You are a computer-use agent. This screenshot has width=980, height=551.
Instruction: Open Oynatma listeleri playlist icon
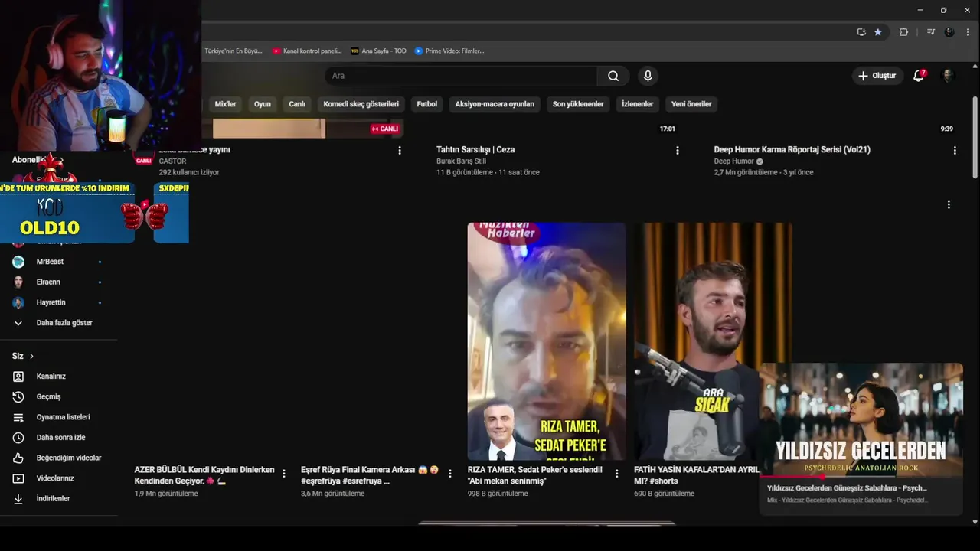[18, 417]
